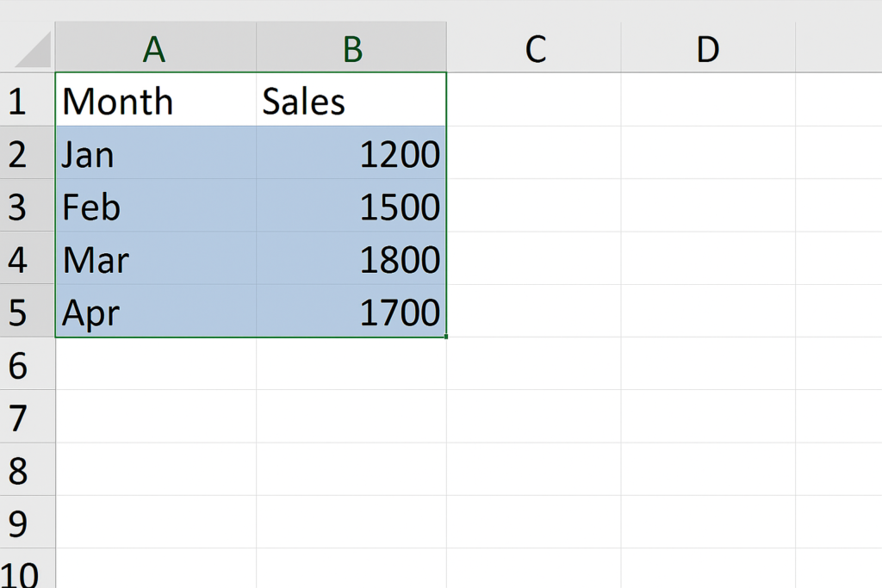Click the Select All corner triangle
This screenshot has height=588, width=882.
pyautogui.click(x=33, y=49)
